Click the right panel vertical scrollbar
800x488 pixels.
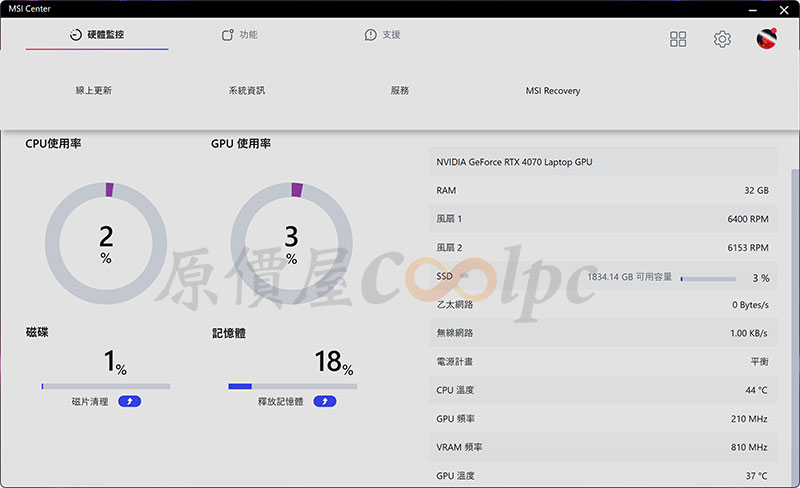click(795, 327)
